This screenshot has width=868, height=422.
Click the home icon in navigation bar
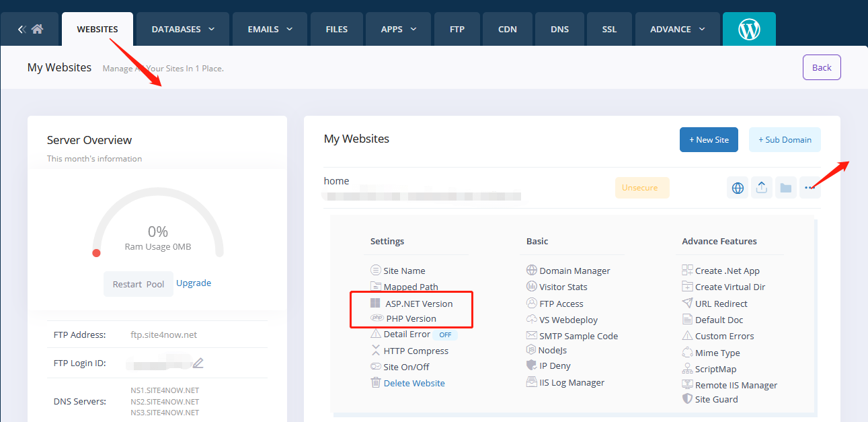pos(37,30)
